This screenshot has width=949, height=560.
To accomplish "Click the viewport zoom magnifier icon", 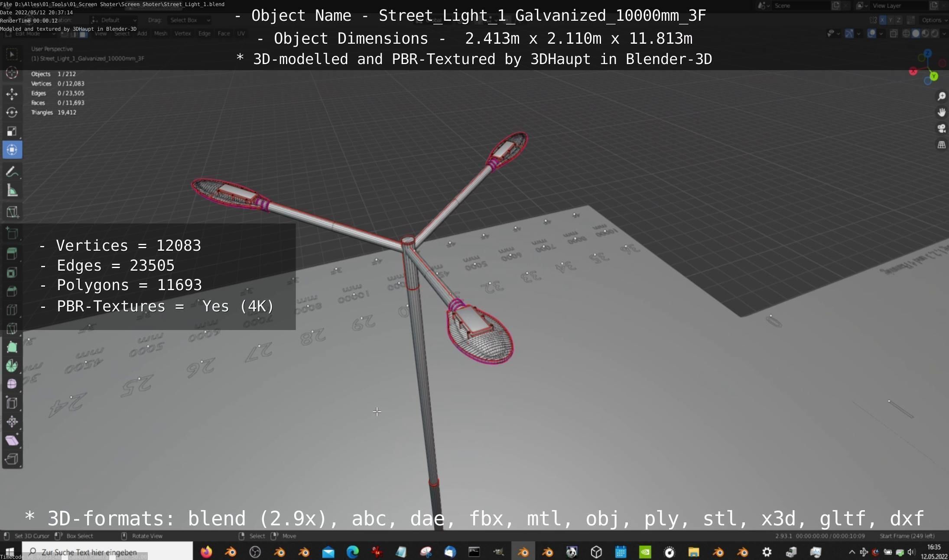I will click(941, 96).
